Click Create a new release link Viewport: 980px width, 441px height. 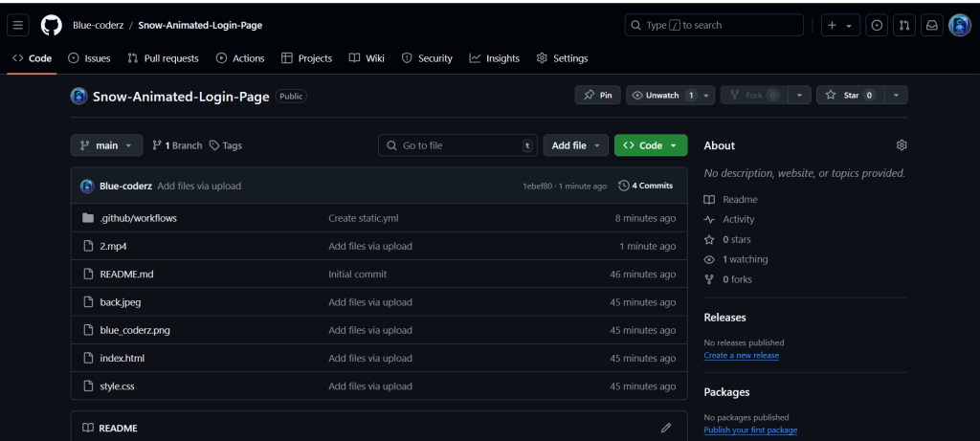(x=742, y=355)
